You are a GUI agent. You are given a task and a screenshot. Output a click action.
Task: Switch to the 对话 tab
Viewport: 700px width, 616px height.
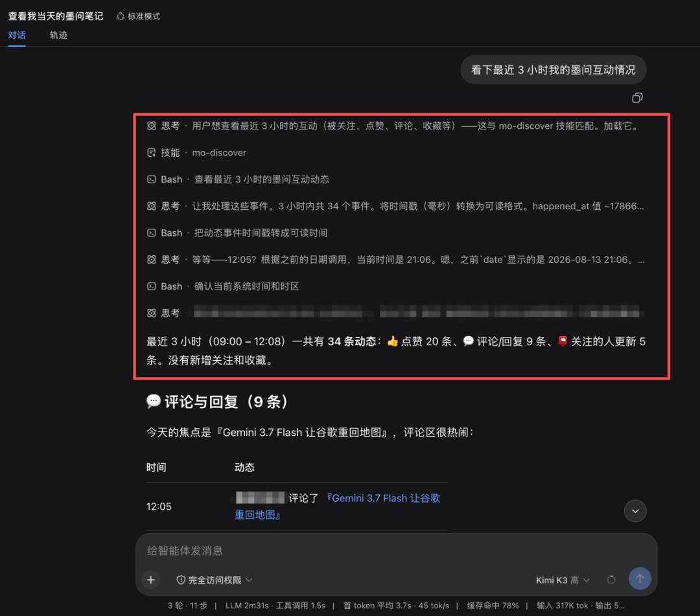pyautogui.click(x=17, y=35)
